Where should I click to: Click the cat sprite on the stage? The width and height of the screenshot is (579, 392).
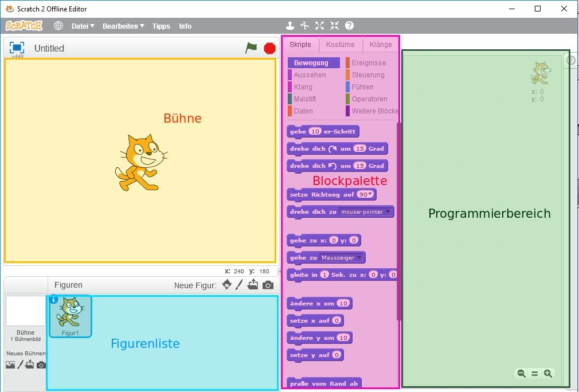click(x=140, y=162)
